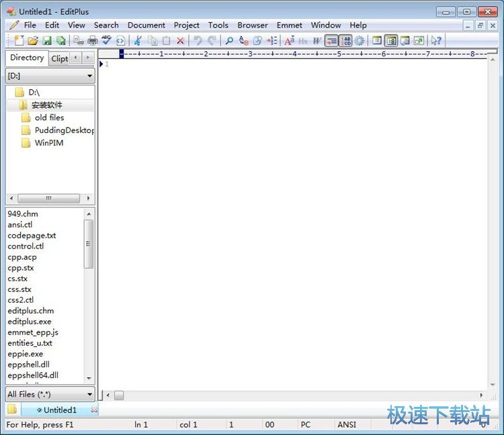504x435 pixels.
Task: Switch to the Cliptext tab
Action: point(59,58)
